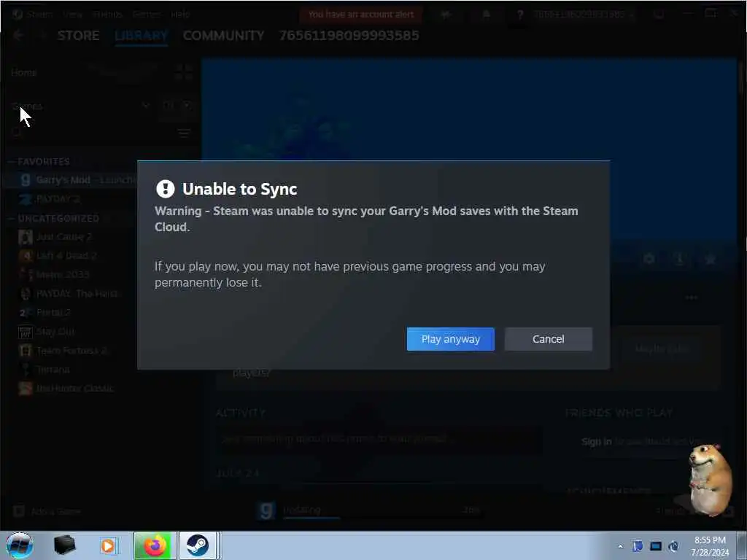Show hidden tray icons arrow

coord(620,546)
